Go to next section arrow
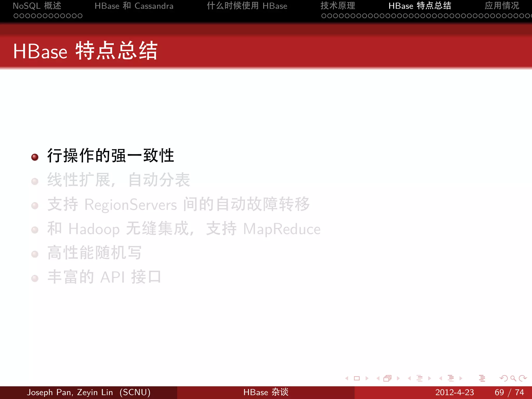 (461, 378)
